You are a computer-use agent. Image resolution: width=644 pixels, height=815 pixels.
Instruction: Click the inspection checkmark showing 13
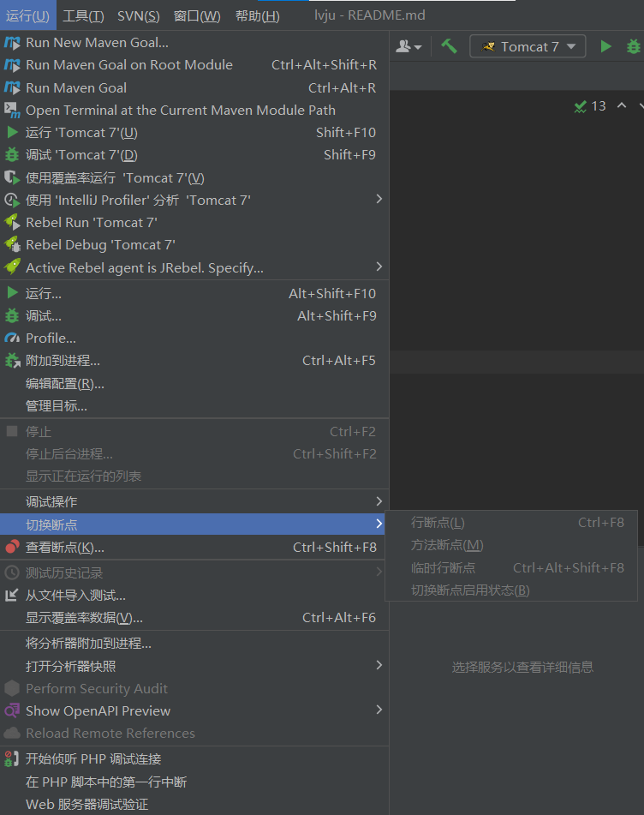[590, 106]
